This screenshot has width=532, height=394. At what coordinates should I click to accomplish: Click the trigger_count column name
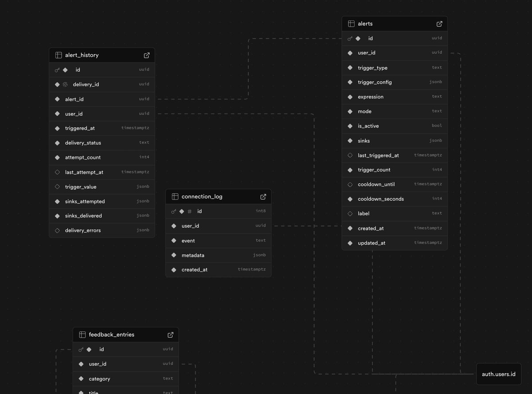(x=374, y=170)
